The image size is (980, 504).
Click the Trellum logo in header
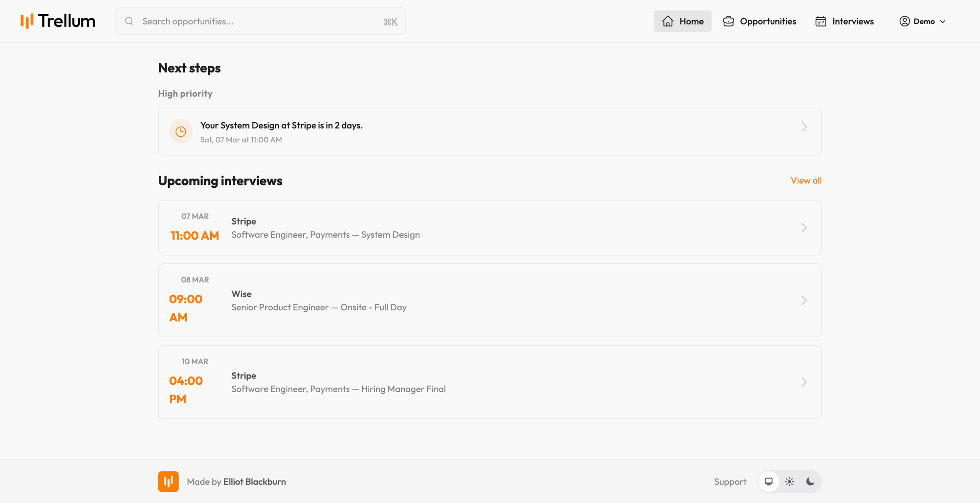click(58, 21)
